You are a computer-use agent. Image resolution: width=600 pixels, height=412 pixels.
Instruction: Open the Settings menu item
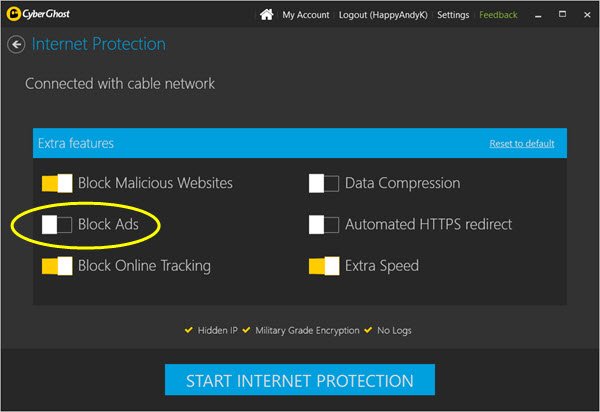coord(453,15)
